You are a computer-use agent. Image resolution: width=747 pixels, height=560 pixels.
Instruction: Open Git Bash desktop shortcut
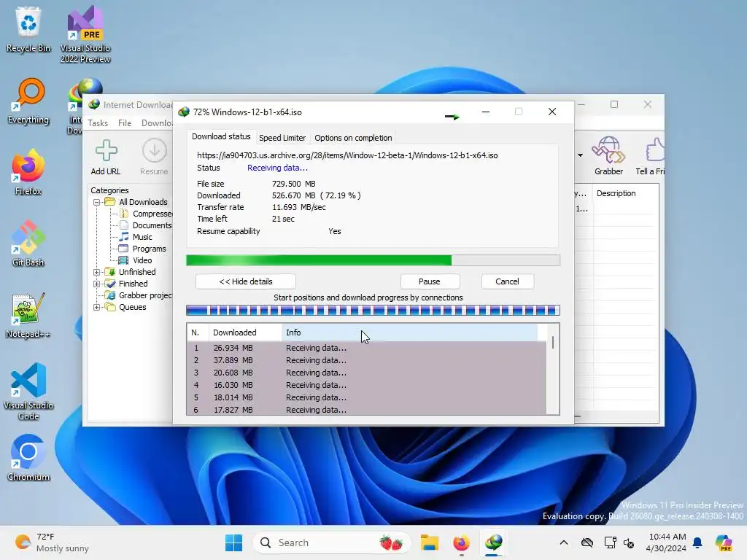[x=28, y=244]
